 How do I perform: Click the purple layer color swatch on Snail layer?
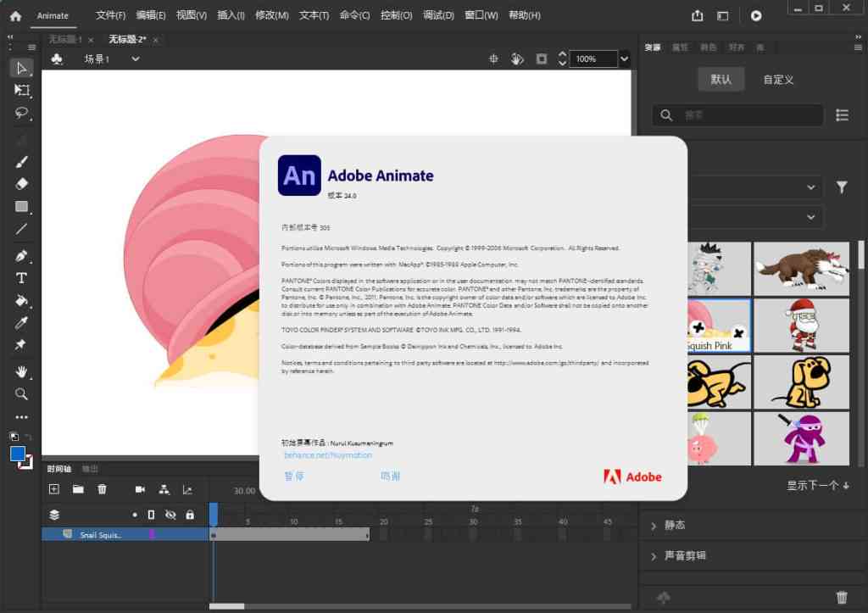point(153,534)
